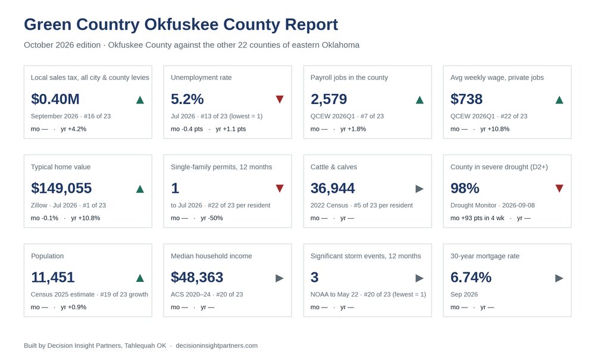Click the $0.40M sales tax value
595x364 pixels.
pos(55,99)
